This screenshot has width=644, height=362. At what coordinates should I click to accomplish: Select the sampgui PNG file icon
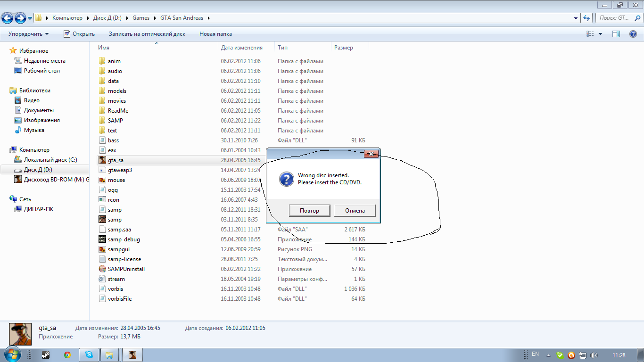102,249
